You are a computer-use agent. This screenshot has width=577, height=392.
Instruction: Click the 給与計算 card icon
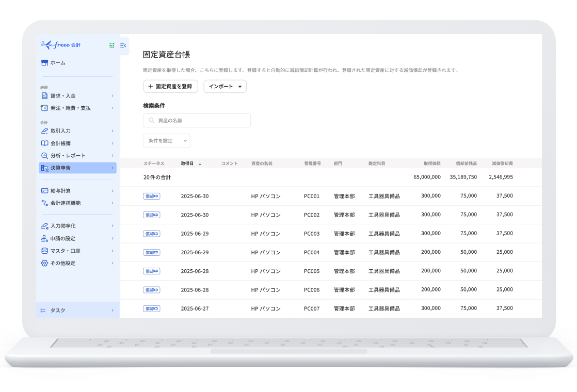pyautogui.click(x=44, y=191)
